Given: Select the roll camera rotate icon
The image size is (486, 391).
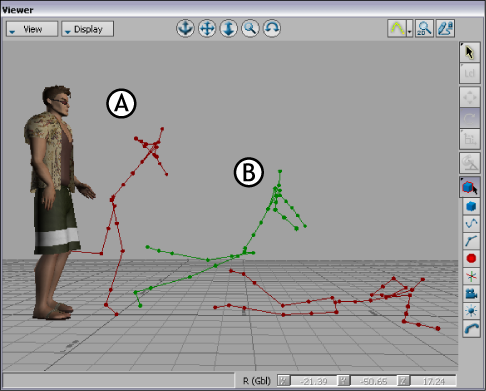Looking at the screenshot, I should click(x=272, y=28).
